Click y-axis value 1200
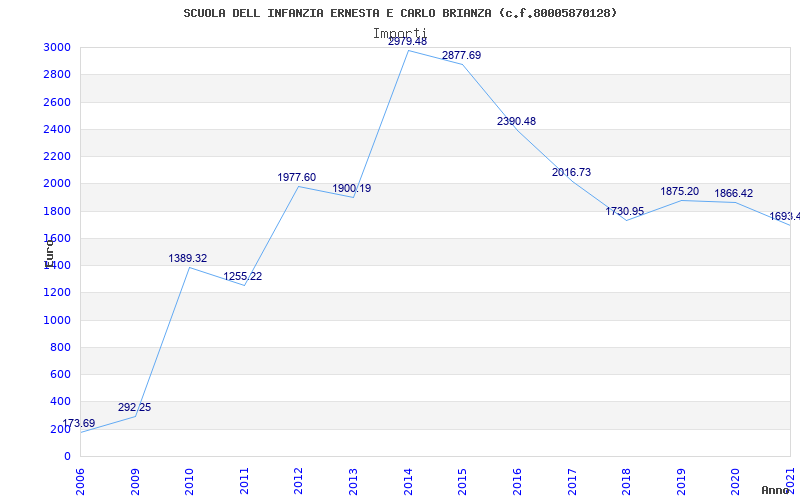This screenshot has width=800, height=500. (x=58, y=293)
